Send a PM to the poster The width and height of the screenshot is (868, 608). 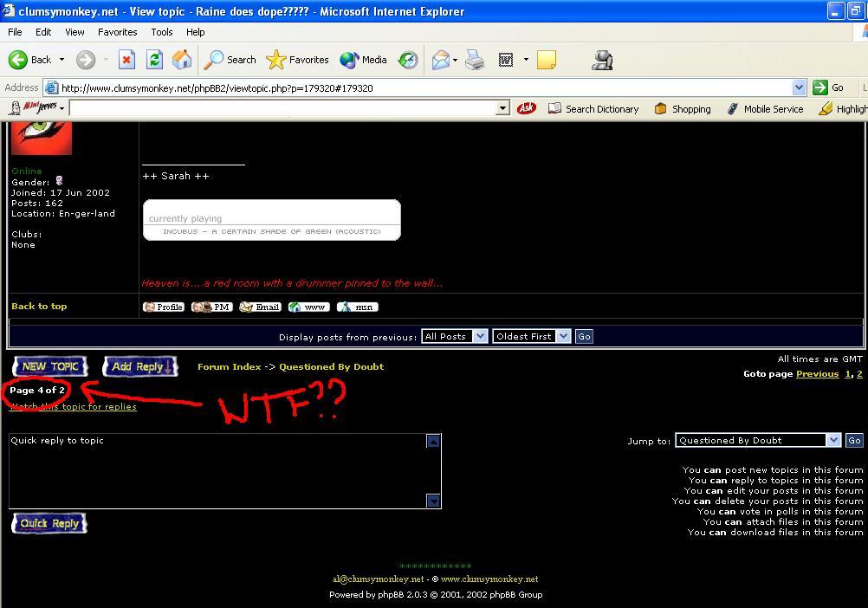coord(212,307)
